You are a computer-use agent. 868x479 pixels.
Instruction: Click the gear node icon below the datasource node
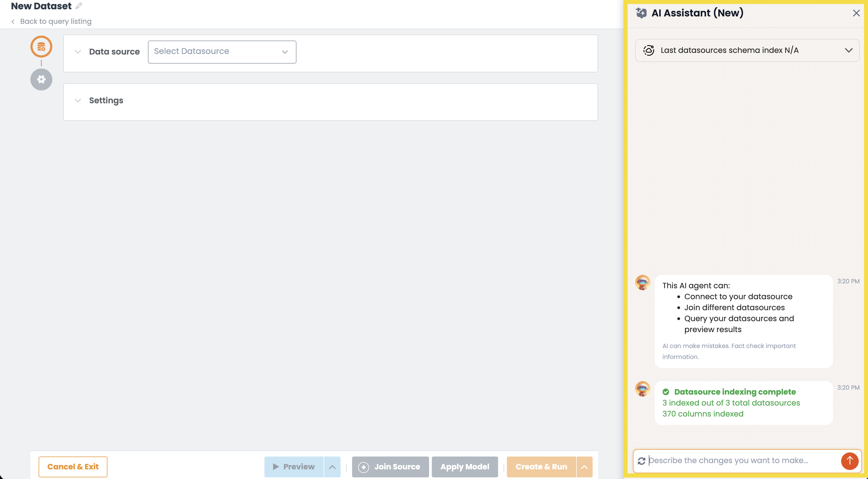[x=41, y=79]
